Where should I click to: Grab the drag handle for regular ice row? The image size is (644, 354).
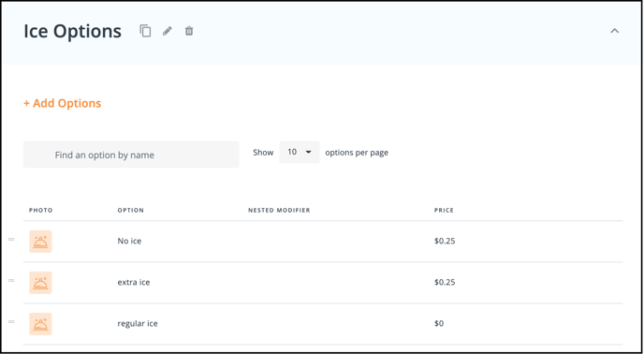tap(11, 321)
